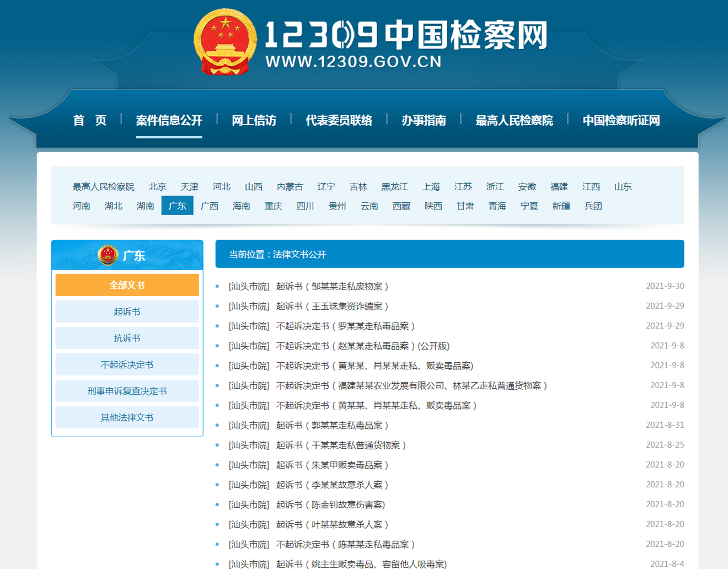Filter by 其他法律文书 in sidebar
This screenshot has width=728, height=569.
pyautogui.click(x=127, y=417)
